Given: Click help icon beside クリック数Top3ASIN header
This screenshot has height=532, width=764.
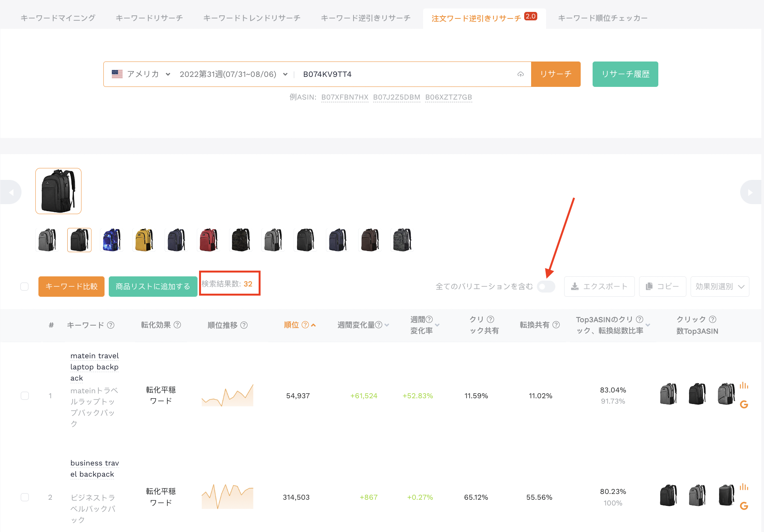Looking at the screenshot, I should (x=713, y=319).
